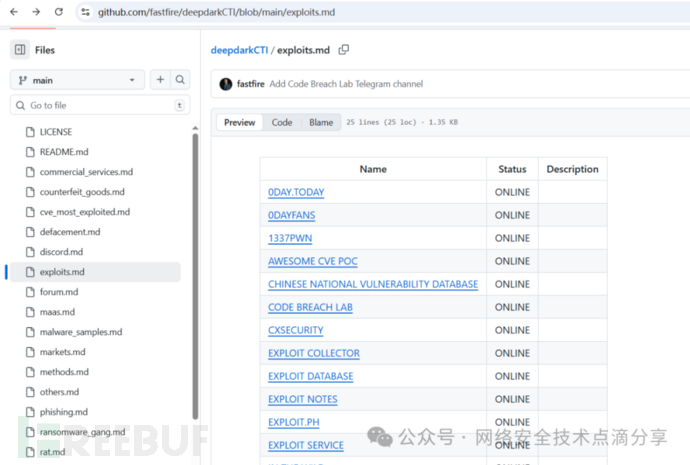690x465 pixels.
Task: Open the 1337PWN link
Action: pyautogui.click(x=290, y=238)
